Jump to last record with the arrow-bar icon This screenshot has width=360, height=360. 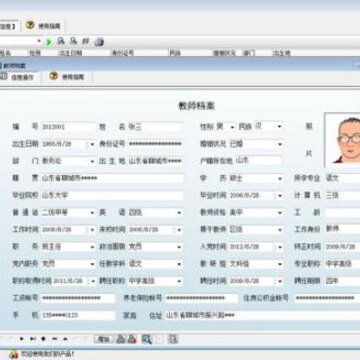click(33, 339)
